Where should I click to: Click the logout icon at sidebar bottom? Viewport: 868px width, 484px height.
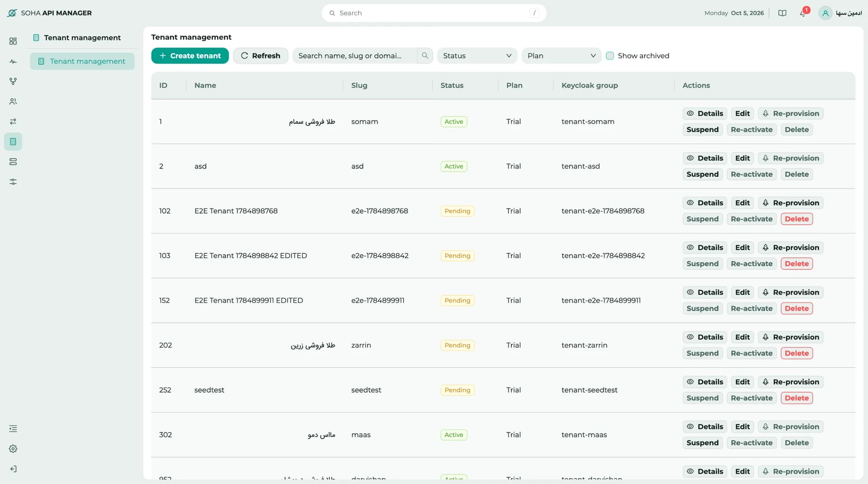13,469
